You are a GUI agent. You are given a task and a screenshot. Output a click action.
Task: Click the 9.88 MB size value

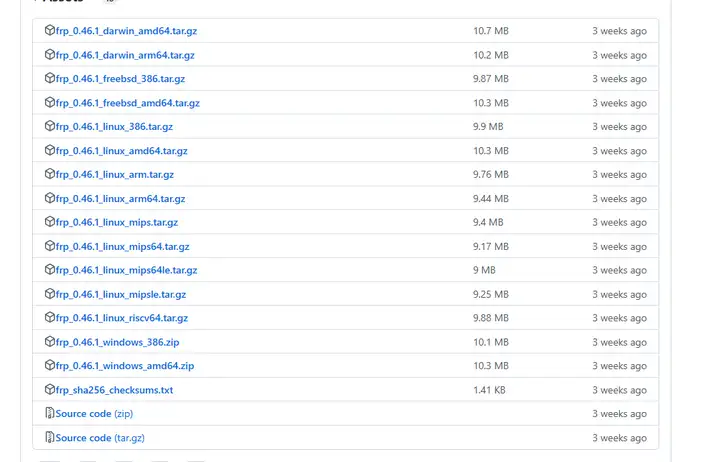click(491, 318)
